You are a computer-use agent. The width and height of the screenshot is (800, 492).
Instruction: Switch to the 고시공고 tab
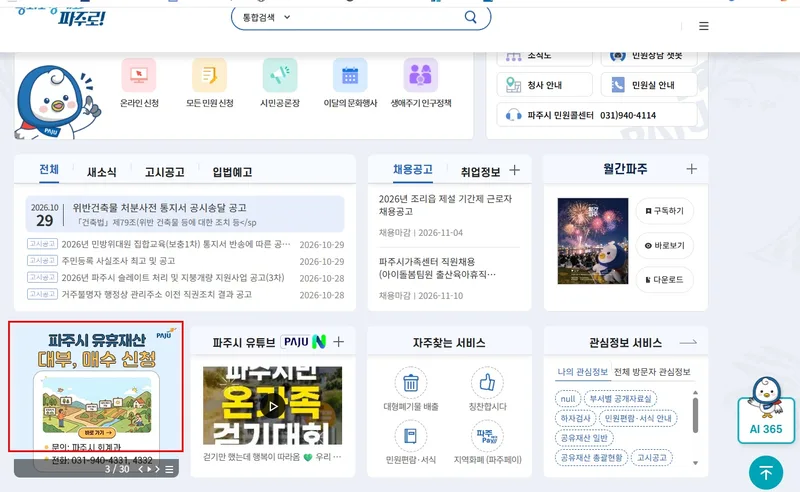coord(164,172)
